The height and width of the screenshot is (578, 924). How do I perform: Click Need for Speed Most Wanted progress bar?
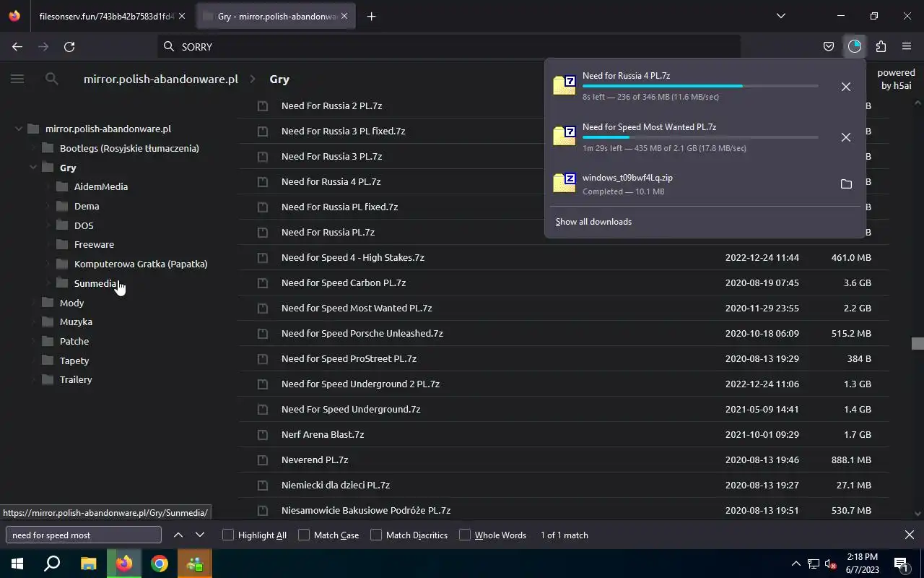(x=700, y=137)
